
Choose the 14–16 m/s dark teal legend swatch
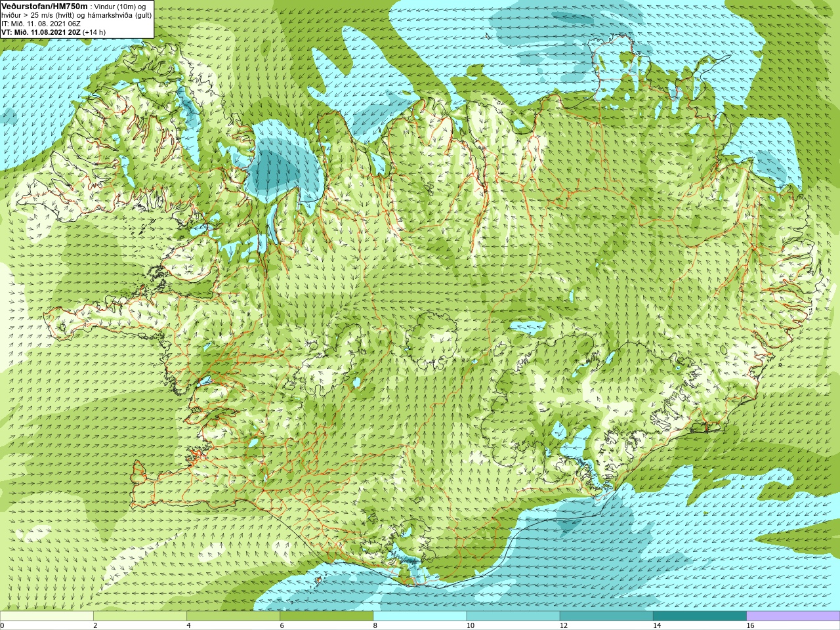click(x=700, y=616)
